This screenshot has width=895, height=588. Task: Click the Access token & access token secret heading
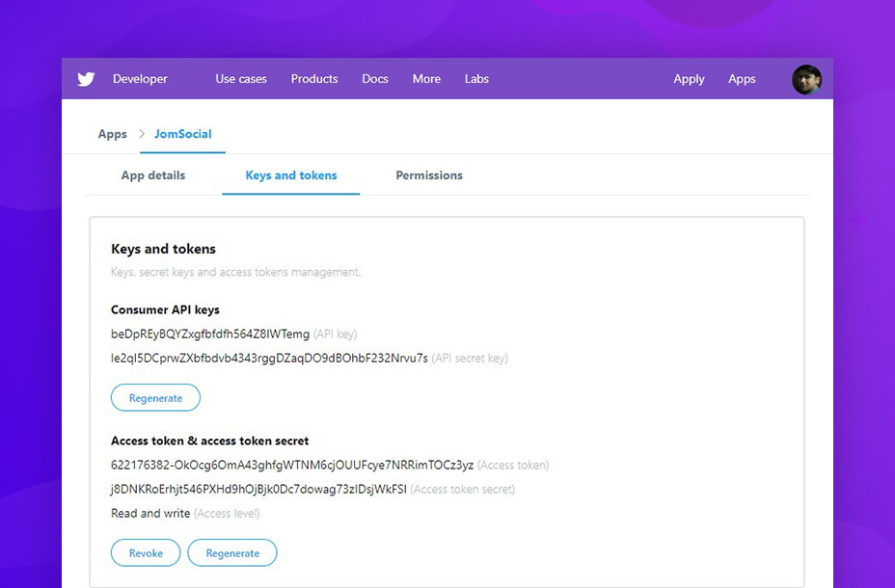pos(209,441)
